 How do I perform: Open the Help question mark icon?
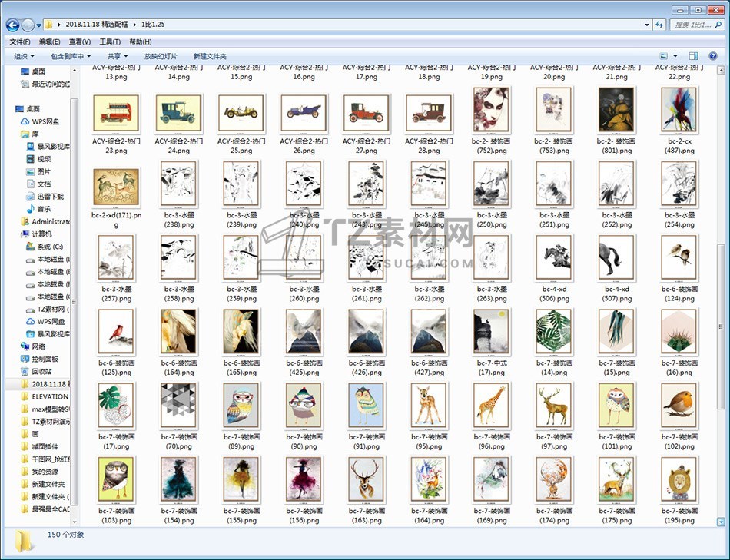click(x=713, y=56)
